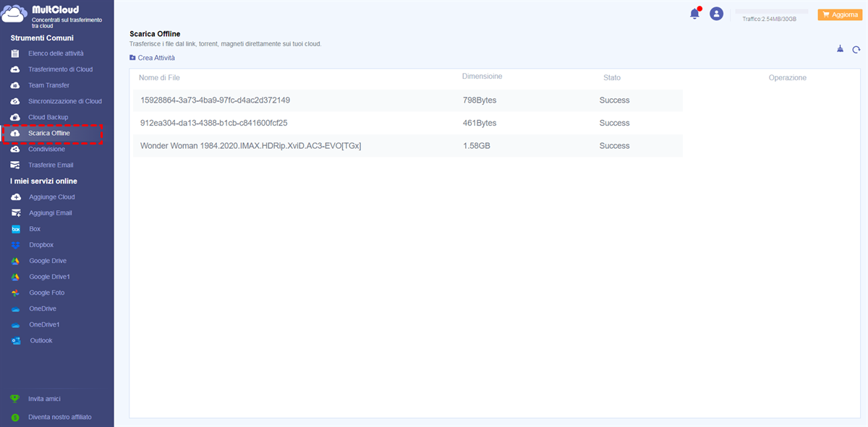Click the Elenco delle attività icon
Image resolution: width=868 pixels, height=427 pixels.
pyautogui.click(x=15, y=53)
